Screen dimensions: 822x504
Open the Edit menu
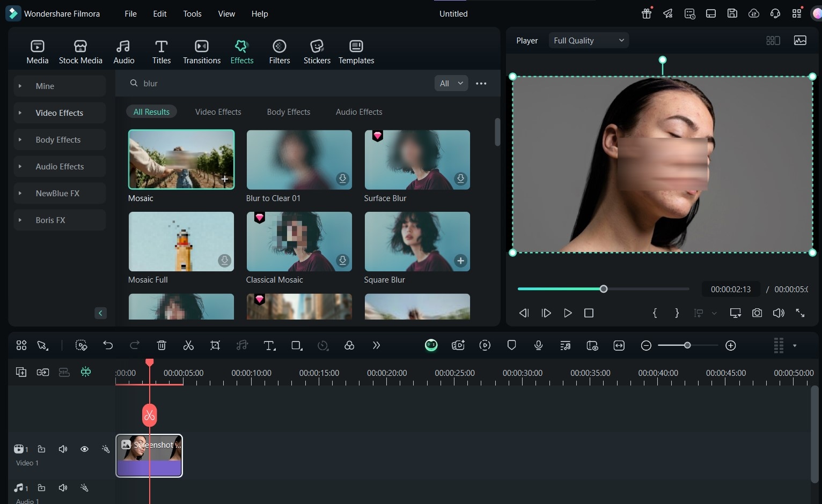click(160, 14)
